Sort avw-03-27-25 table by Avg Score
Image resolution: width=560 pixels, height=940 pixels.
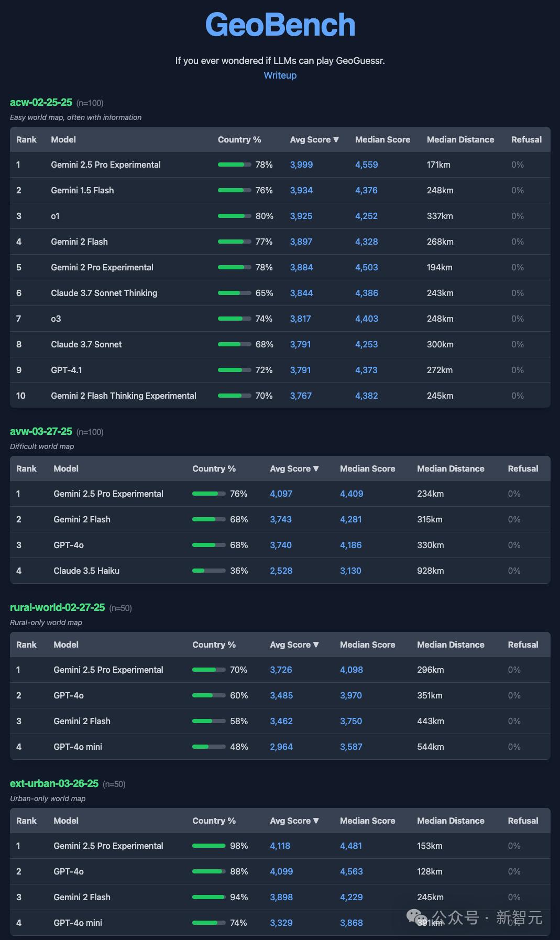pyautogui.click(x=294, y=468)
